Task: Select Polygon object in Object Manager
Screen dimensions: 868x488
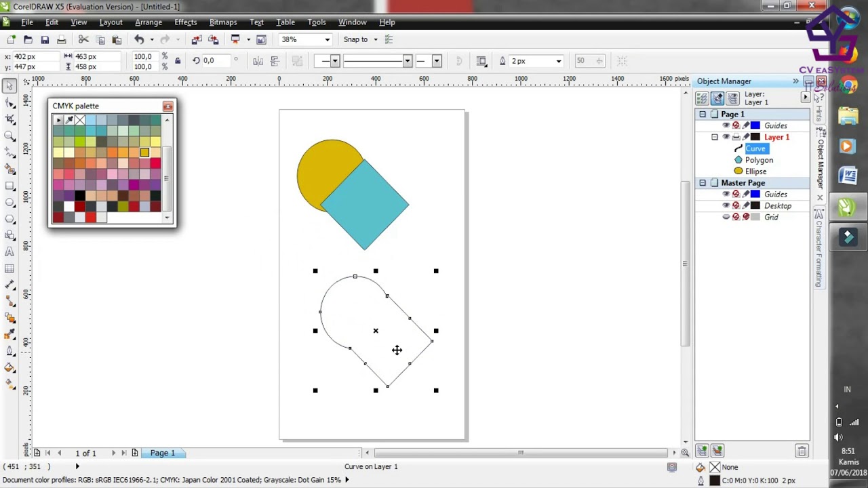Action: [x=759, y=160]
